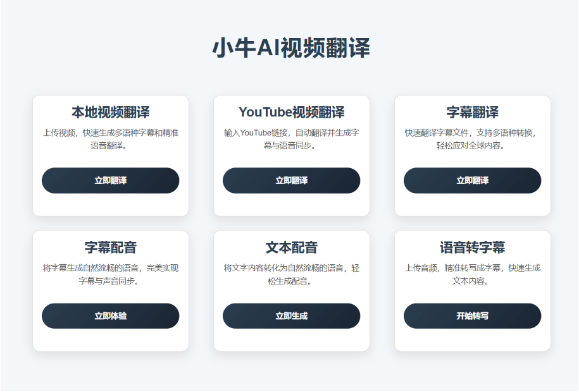The height and width of the screenshot is (392, 579).
Task: Click the 上传视频 description on first card
Action: tap(110, 138)
